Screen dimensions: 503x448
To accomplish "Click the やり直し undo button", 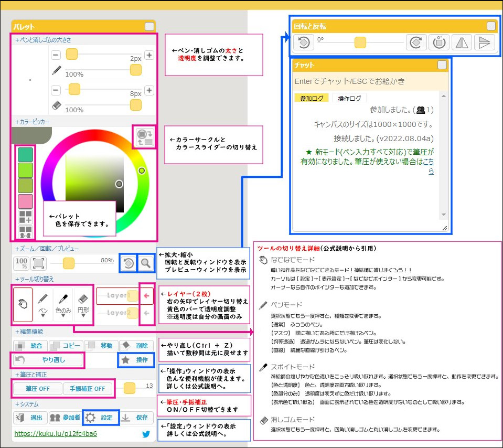I will point(48,360).
